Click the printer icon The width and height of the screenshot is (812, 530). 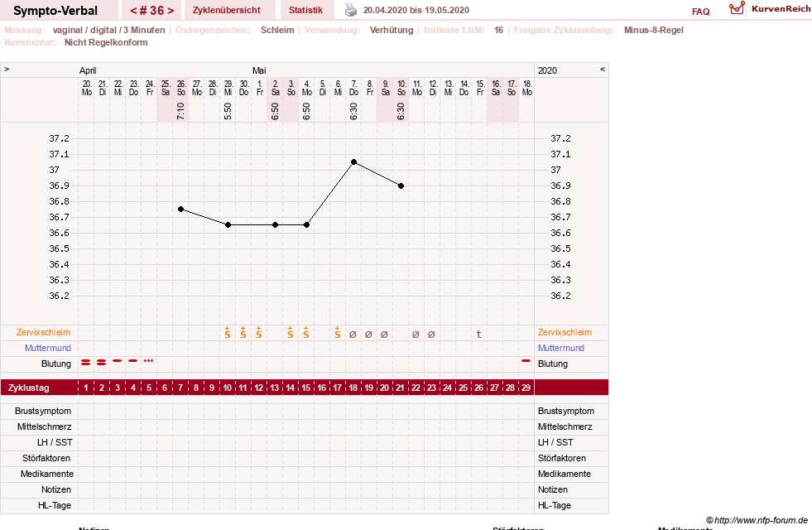click(x=351, y=10)
